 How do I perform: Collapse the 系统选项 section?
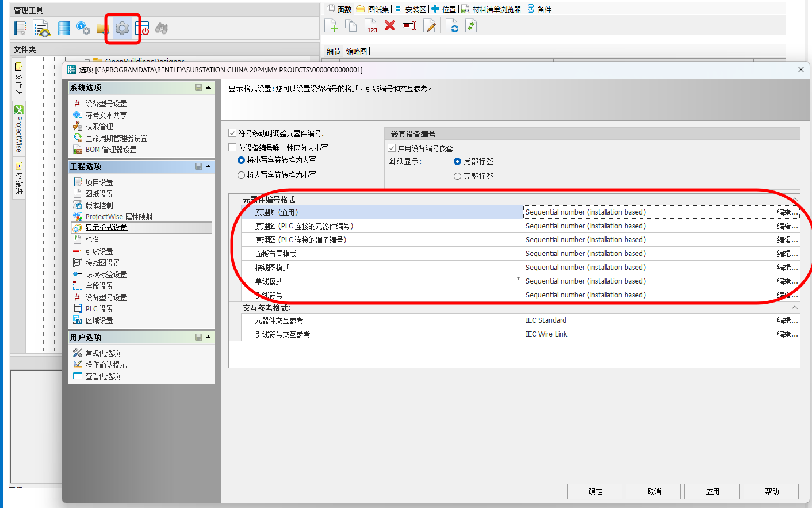point(208,87)
